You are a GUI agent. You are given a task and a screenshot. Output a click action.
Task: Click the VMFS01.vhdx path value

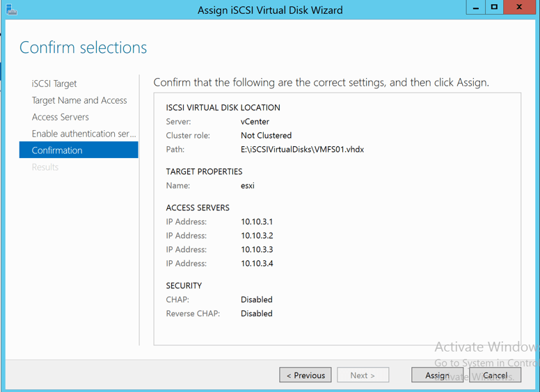pyautogui.click(x=302, y=150)
